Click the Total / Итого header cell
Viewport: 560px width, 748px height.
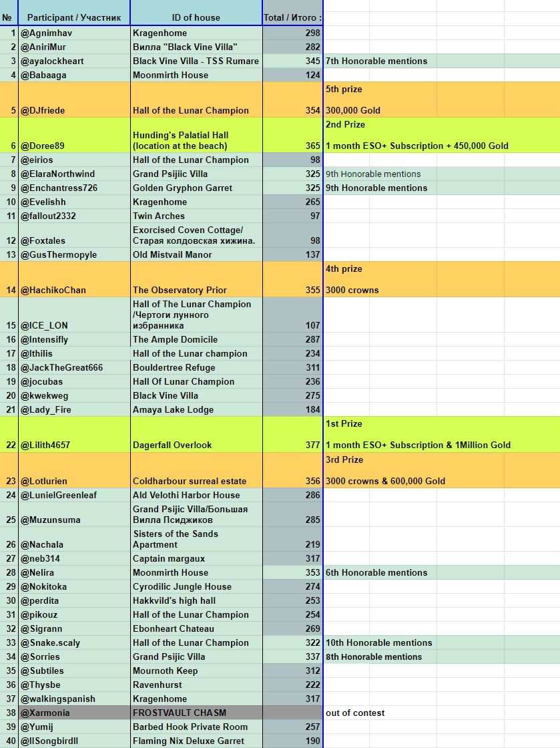tap(292, 13)
